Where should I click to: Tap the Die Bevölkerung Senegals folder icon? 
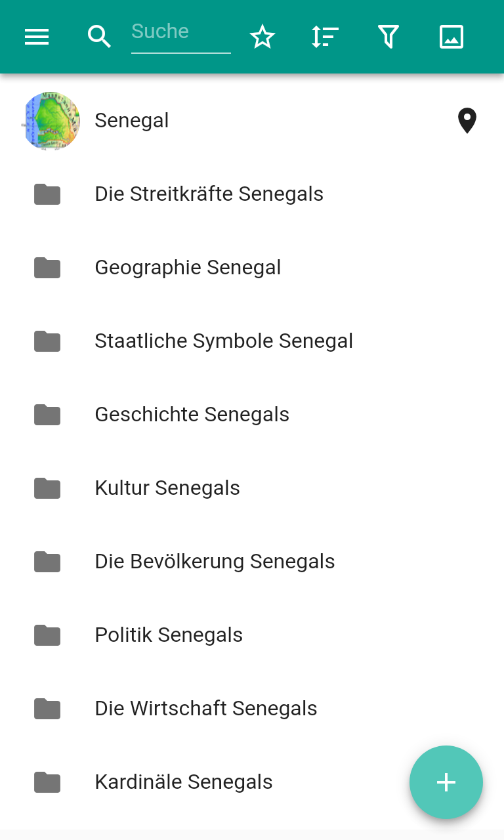click(47, 562)
